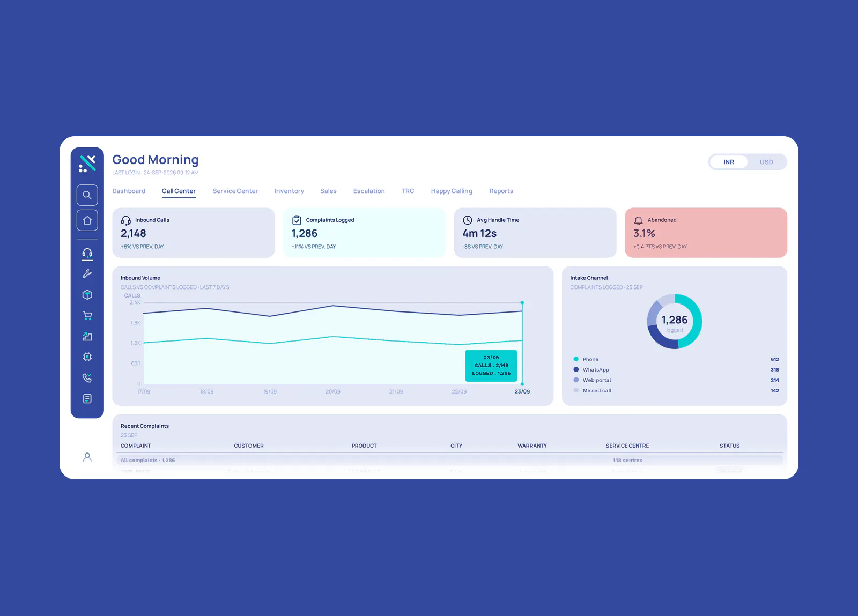The height and width of the screenshot is (616, 858).
Task: Open the chip TRC sidebar icon
Action: (x=87, y=357)
